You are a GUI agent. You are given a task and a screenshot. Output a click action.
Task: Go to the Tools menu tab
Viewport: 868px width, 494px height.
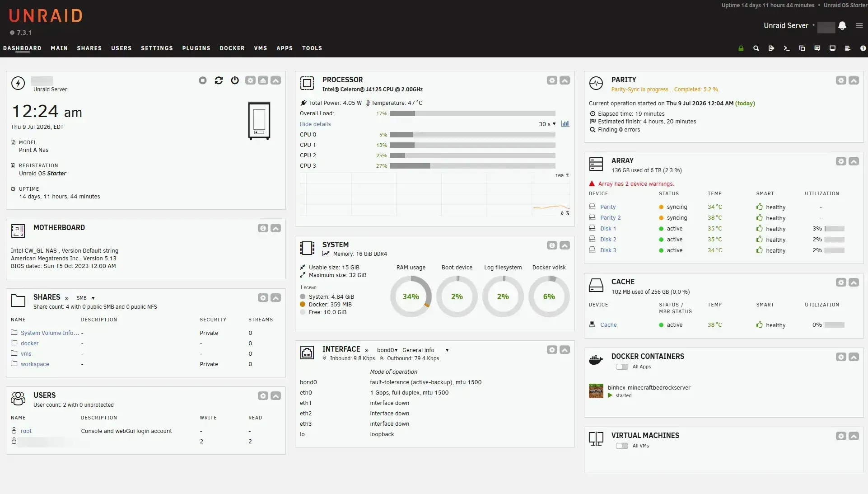(312, 48)
